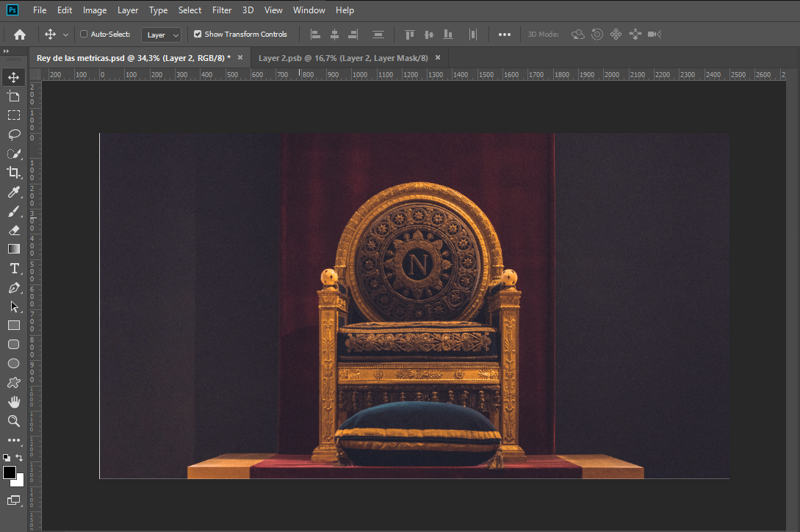800x532 pixels.
Task: Open Edit Toolbar three-dot menu in toolbox
Action: (x=14, y=440)
